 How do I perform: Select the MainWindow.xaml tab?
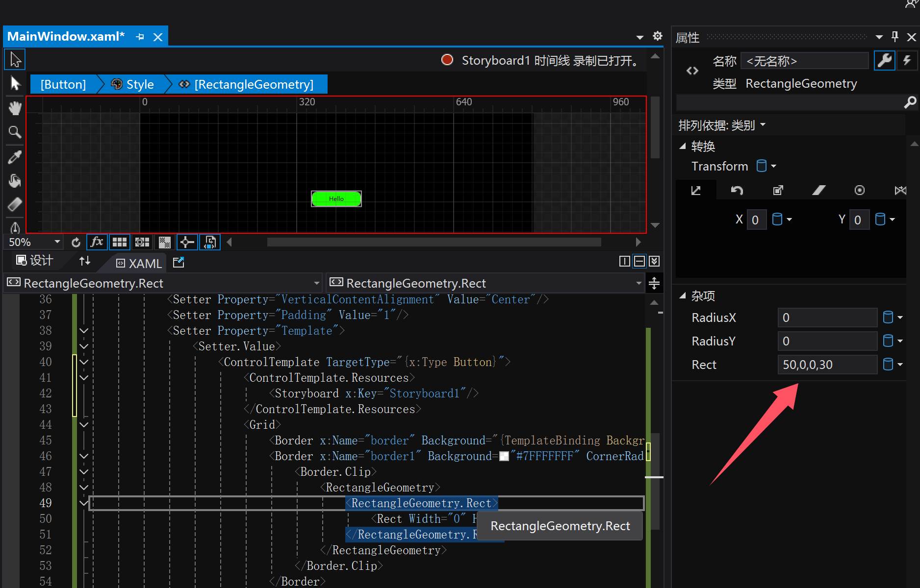pos(66,37)
